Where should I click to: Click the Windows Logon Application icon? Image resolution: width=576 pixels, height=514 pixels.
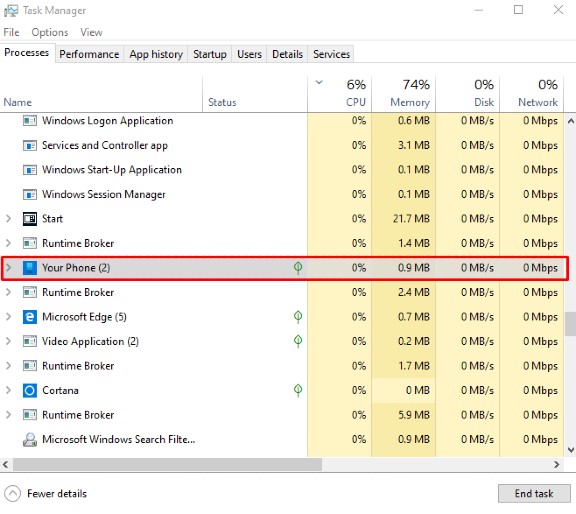pyautogui.click(x=30, y=121)
